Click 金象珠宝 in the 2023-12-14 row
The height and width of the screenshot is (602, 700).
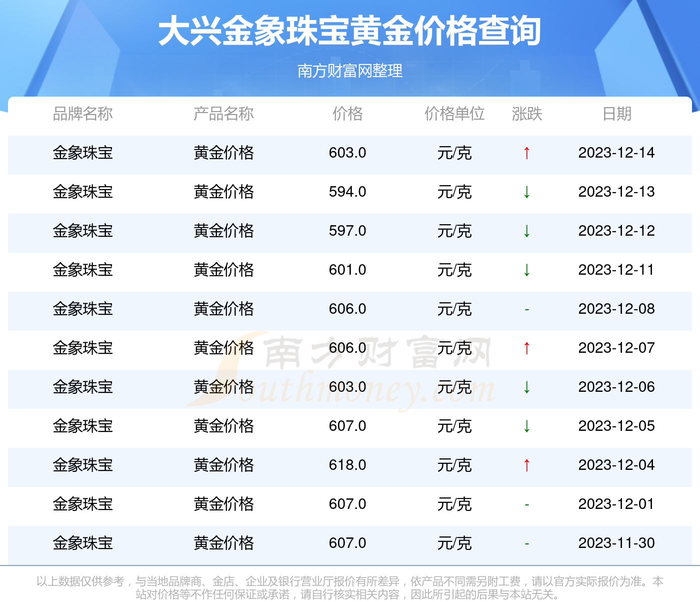coord(83,153)
